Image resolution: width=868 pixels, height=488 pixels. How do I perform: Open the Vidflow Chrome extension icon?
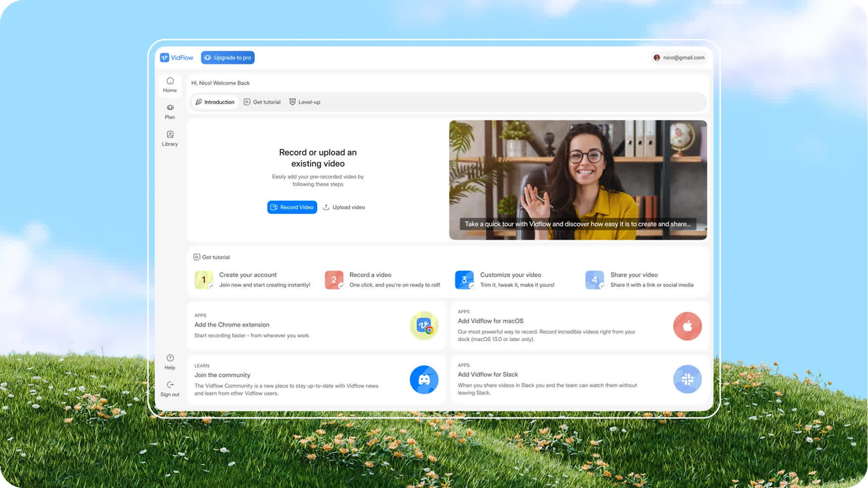424,326
